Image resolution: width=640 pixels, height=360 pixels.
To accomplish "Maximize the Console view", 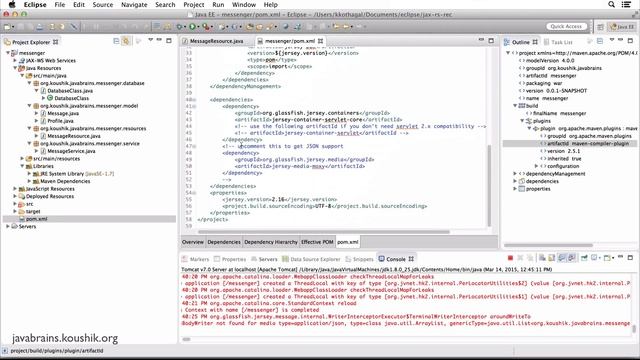I will coord(630,257).
